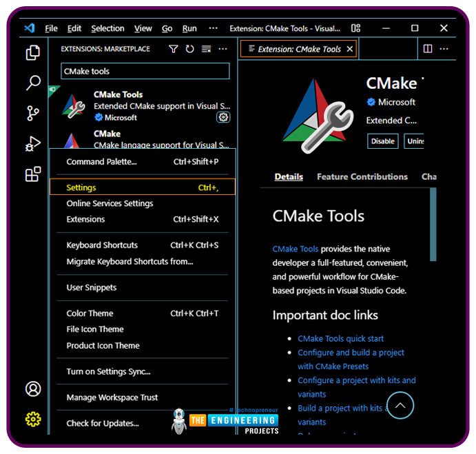476x454 pixels.
Task: Choose File Icon Theme menu entry
Action: 143,329
